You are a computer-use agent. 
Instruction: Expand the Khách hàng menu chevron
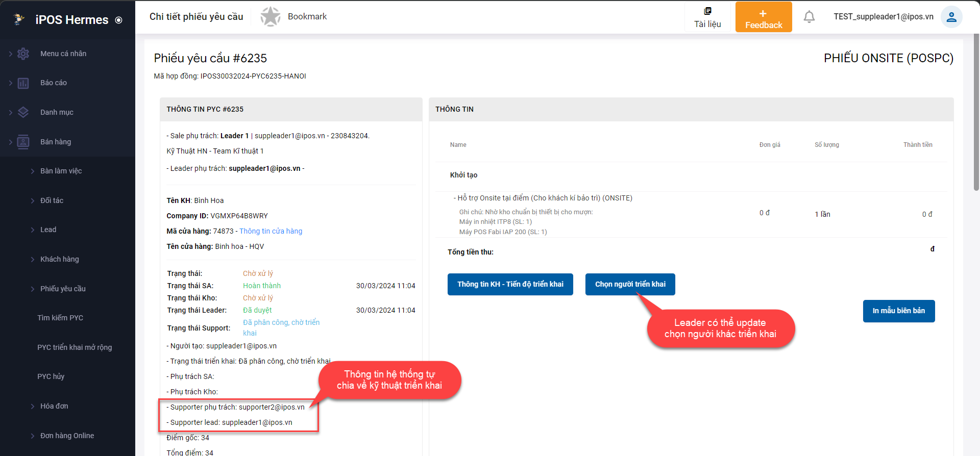[33, 260]
